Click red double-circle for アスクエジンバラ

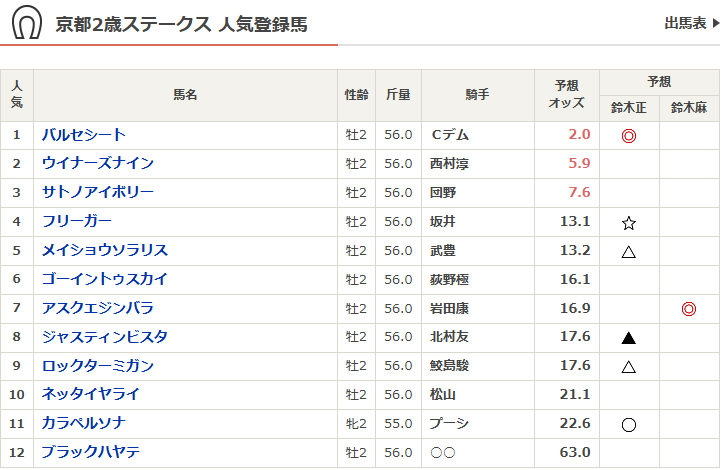coord(688,309)
